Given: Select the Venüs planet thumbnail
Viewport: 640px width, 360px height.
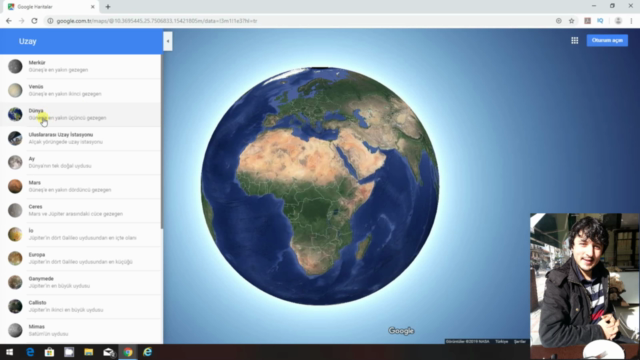Looking at the screenshot, I should point(15,90).
